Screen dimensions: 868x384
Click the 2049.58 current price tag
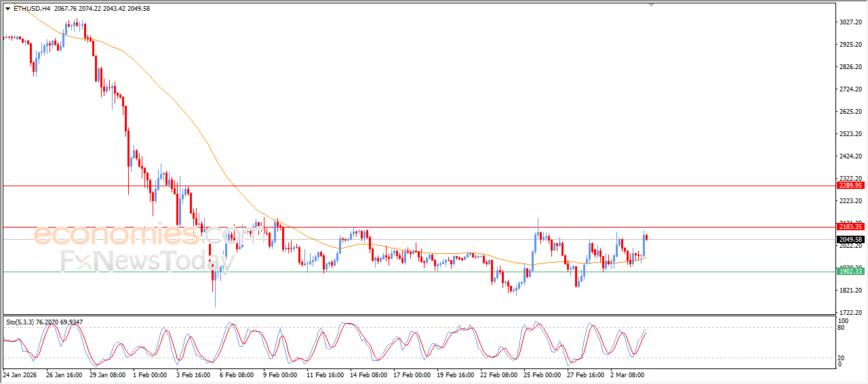[850, 239]
